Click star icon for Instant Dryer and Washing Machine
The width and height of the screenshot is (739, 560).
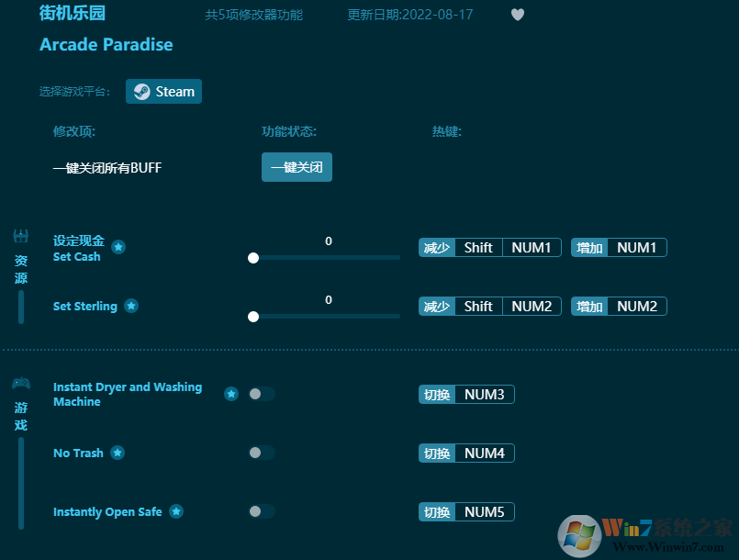[231, 394]
